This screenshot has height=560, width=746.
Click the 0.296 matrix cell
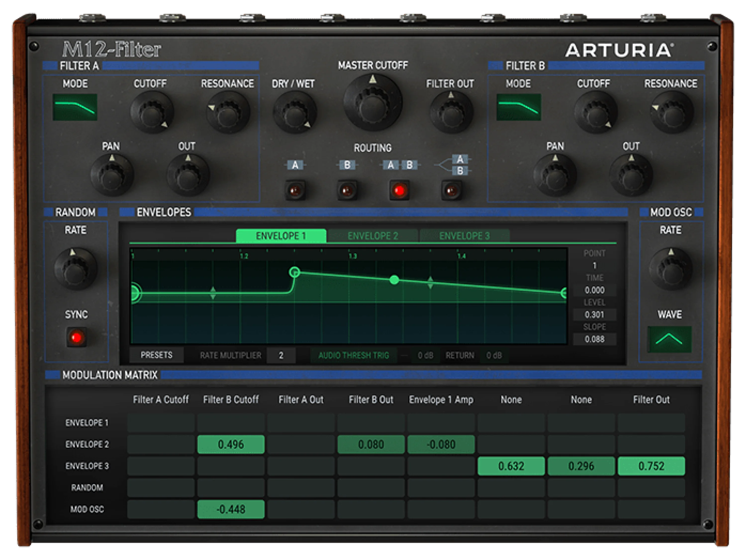tap(581, 466)
